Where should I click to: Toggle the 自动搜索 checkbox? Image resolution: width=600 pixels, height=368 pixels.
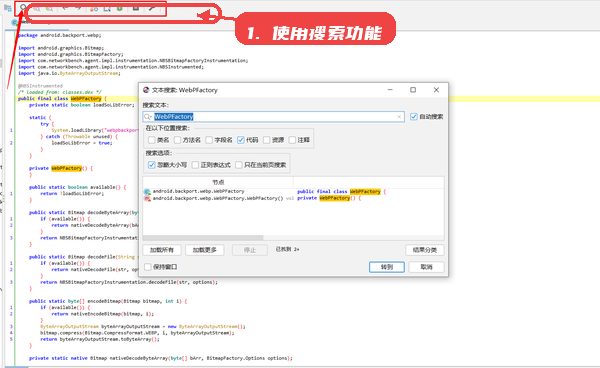[414, 117]
